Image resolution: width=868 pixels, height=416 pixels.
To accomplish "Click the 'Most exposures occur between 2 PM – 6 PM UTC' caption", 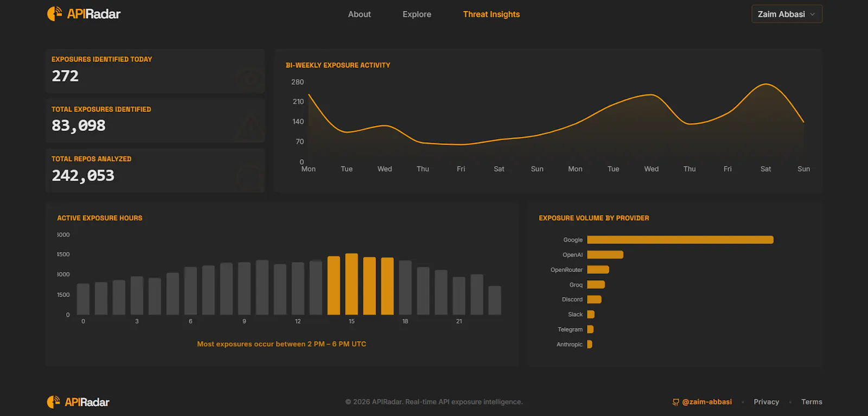I will tap(282, 344).
